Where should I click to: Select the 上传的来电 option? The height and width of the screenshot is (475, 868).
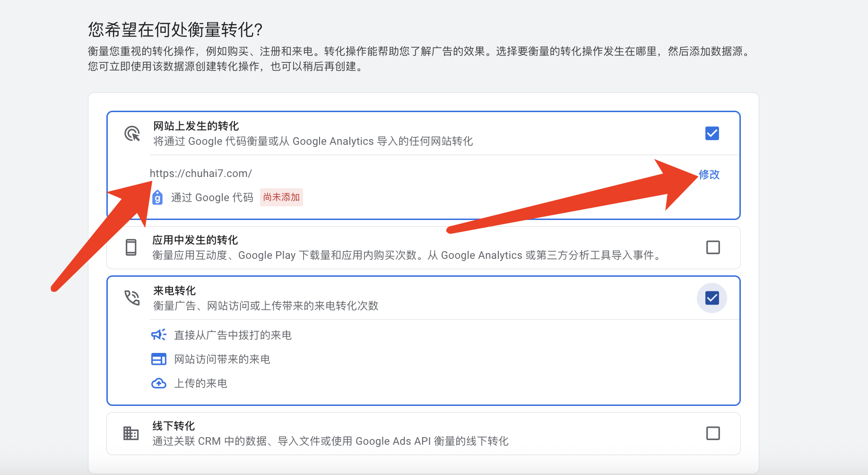point(200,384)
